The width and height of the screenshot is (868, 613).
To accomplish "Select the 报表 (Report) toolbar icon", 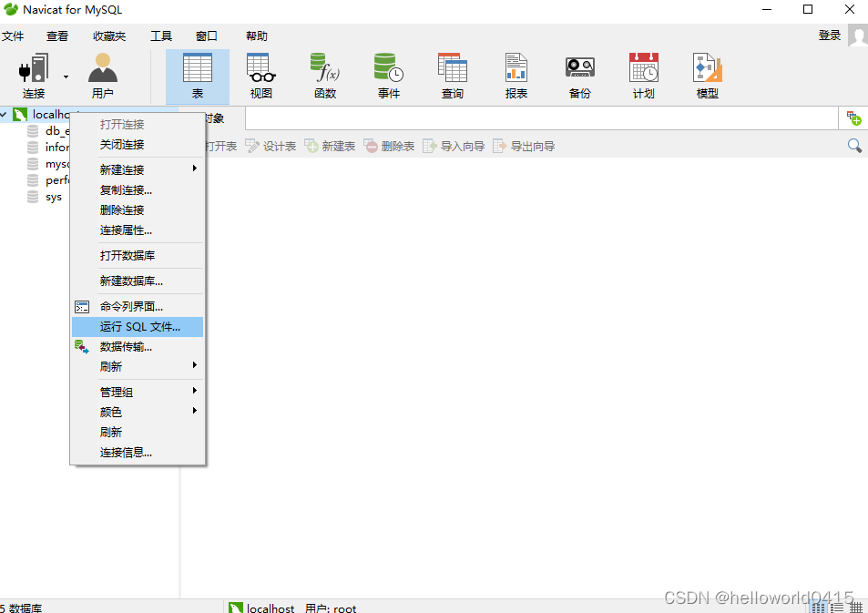I will [x=516, y=76].
